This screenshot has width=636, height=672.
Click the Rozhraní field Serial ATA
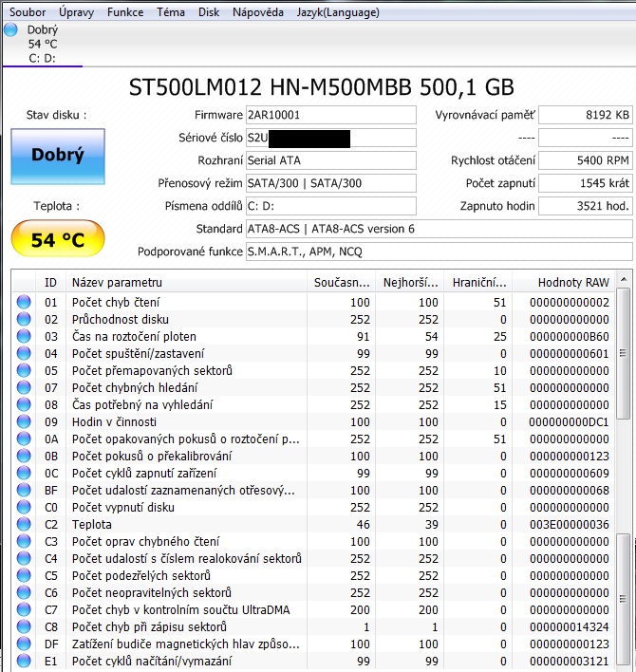(331, 160)
